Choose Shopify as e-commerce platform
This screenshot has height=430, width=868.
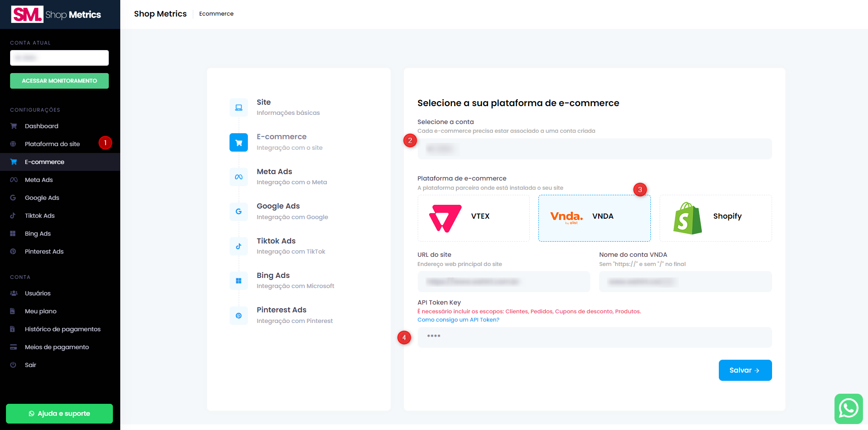[716, 218]
